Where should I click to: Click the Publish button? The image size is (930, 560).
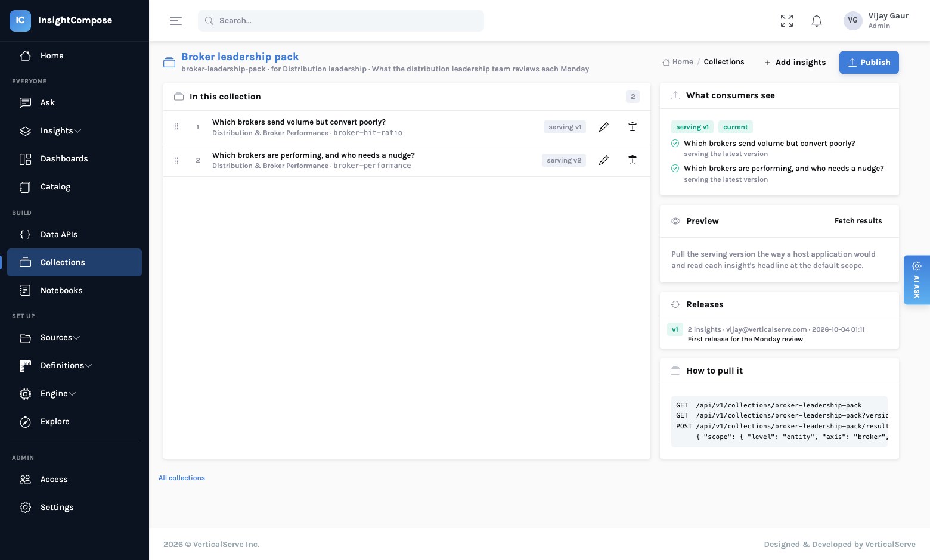[x=869, y=63]
